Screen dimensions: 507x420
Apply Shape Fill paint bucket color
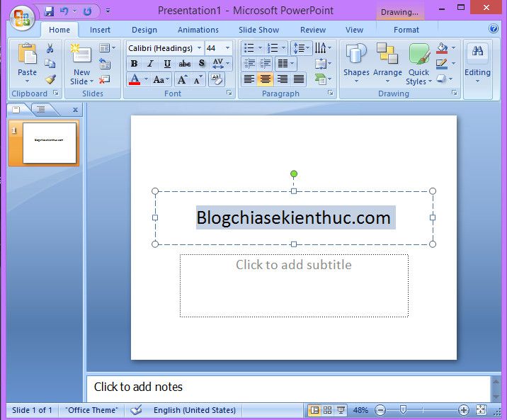pos(442,48)
